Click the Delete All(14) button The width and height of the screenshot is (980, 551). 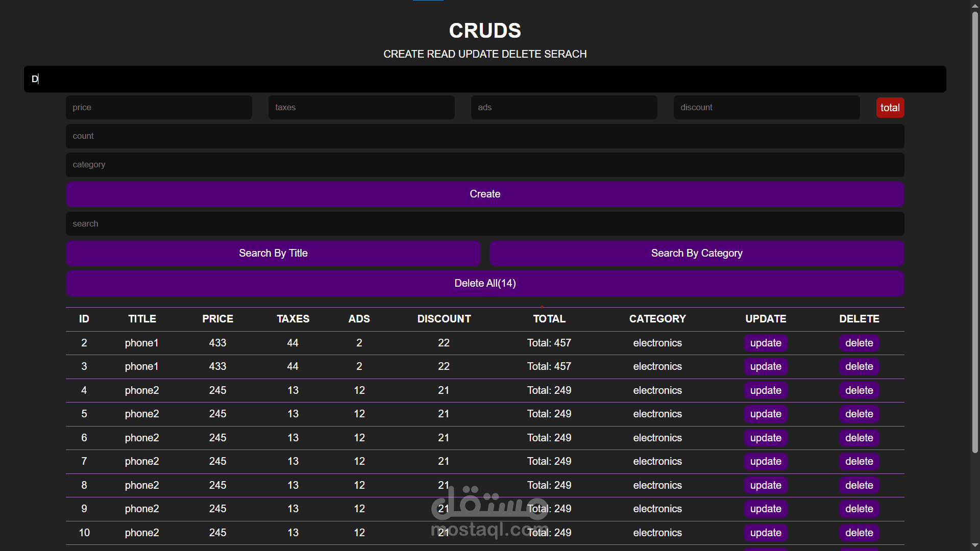point(484,283)
